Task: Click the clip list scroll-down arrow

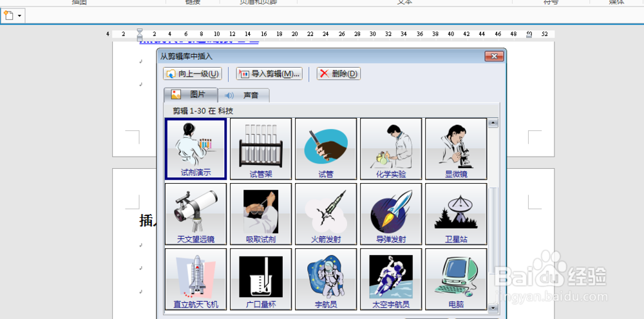Action: 493,307
